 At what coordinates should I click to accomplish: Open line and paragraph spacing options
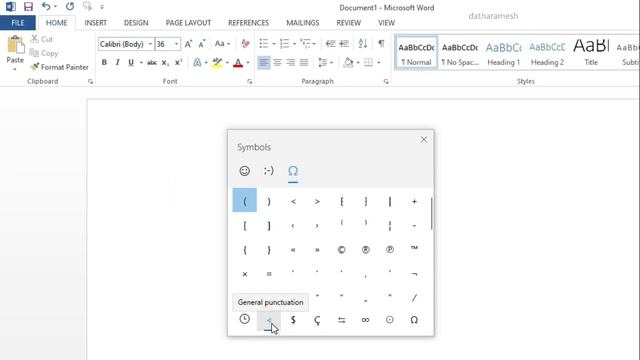(325, 62)
